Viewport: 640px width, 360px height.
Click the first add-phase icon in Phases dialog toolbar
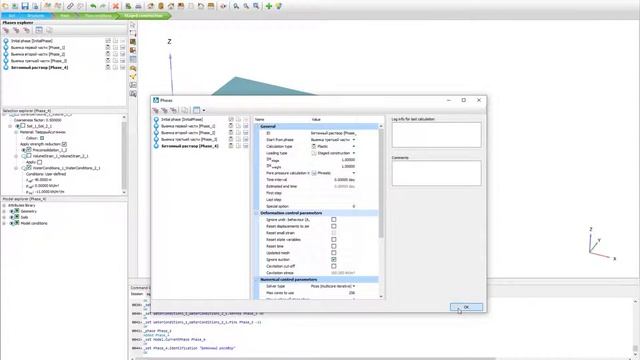coord(156,110)
